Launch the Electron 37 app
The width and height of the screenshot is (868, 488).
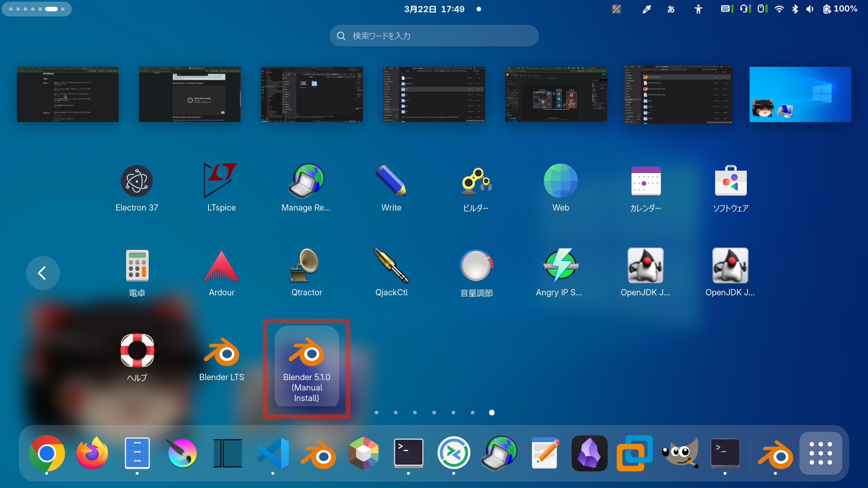click(137, 188)
